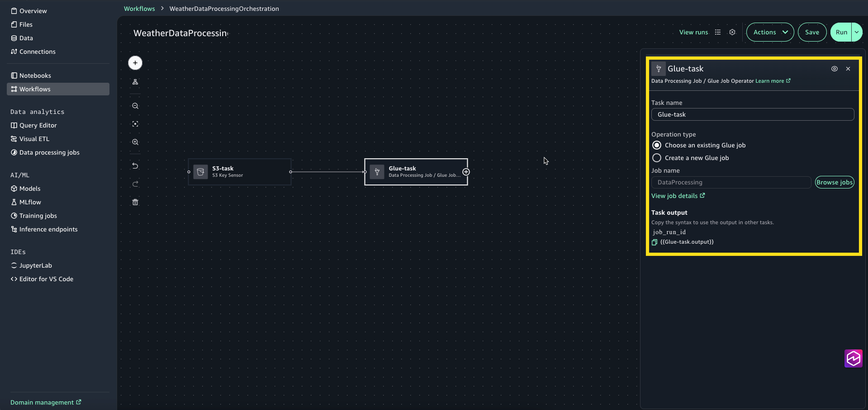Image resolution: width=868 pixels, height=410 pixels.
Task: Select Create a new Glue job
Action: pyautogui.click(x=657, y=158)
